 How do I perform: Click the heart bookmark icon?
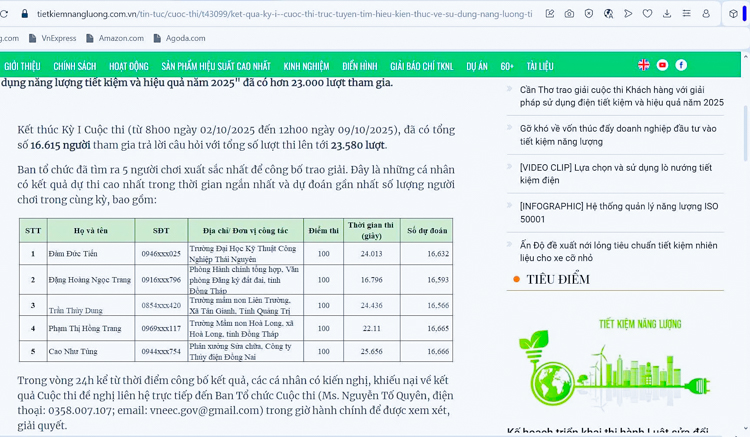[647, 14]
